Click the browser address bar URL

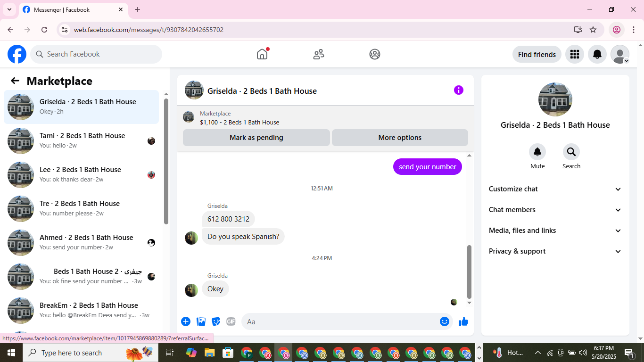tap(149, 30)
